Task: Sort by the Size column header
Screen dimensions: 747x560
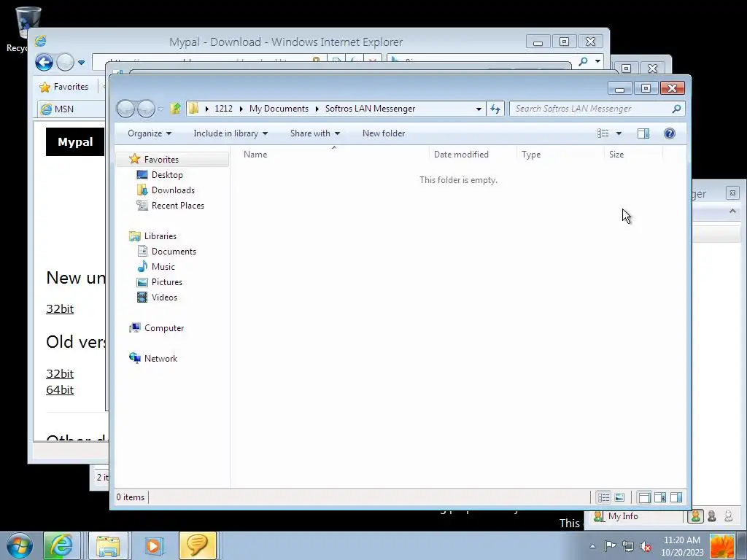Action: pyautogui.click(x=634, y=155)
